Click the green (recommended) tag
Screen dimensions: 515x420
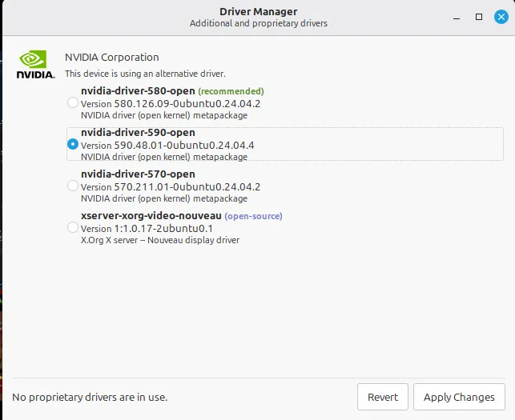231,91
